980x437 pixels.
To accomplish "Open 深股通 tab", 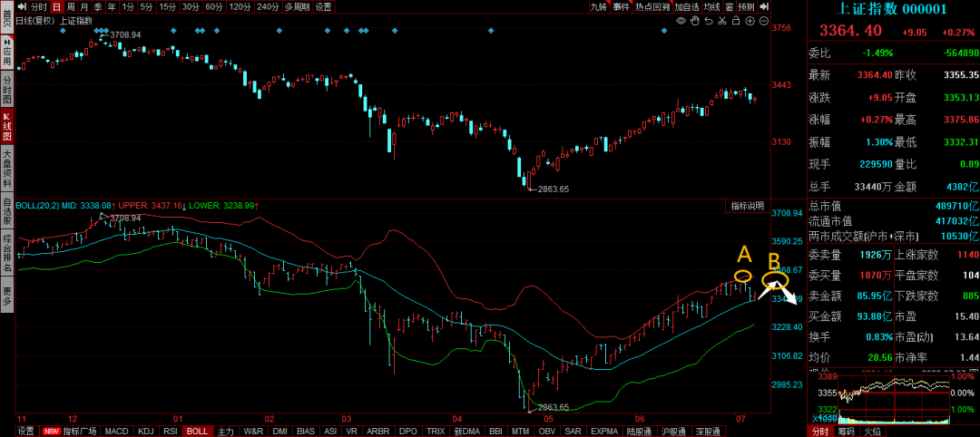I will tap(708, 432).
